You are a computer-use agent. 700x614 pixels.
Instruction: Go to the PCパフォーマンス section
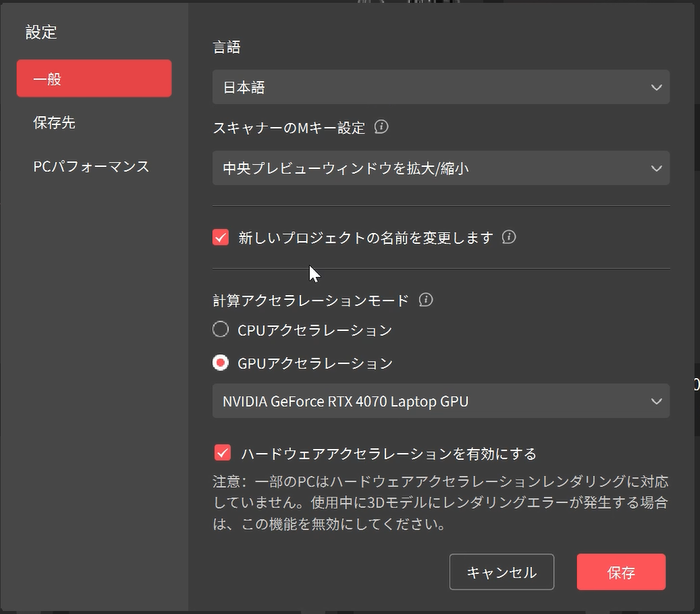tap(91, 166)
